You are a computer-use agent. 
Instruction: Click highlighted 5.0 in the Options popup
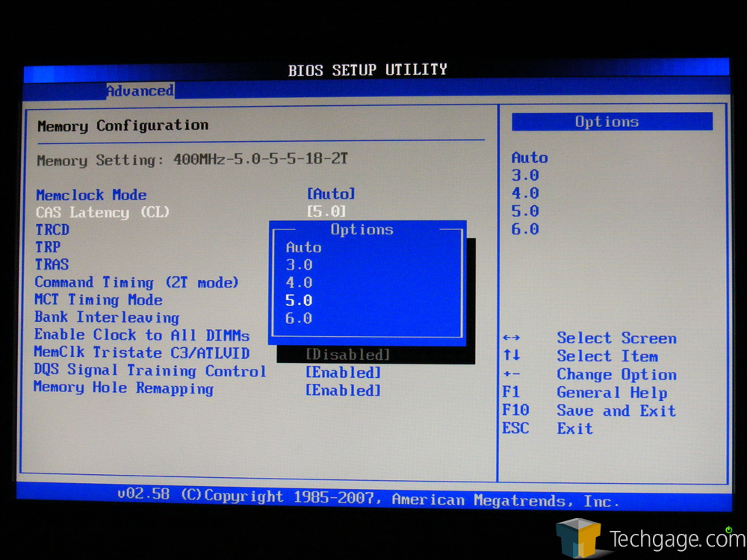(299, 301)
